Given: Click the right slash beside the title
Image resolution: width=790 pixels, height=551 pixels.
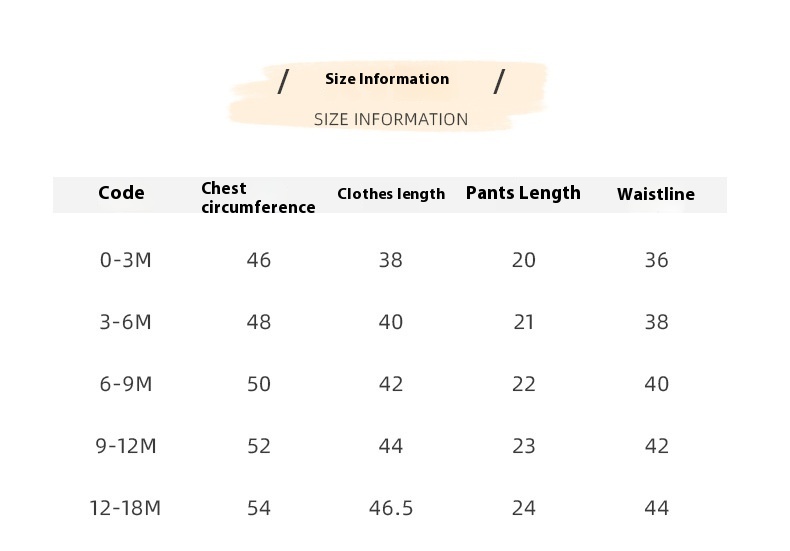Looking at the screenshot, I should point(499,81).
